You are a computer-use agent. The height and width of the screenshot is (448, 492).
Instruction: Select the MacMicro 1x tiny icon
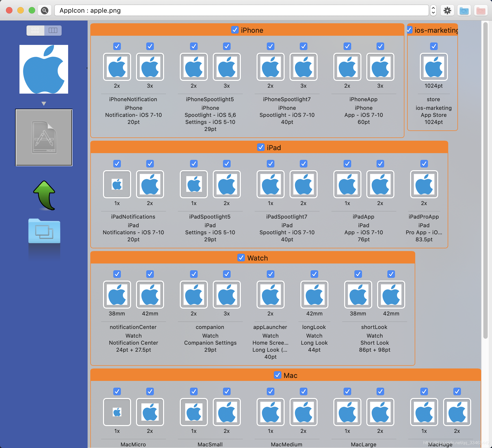(x=117, y=412)
